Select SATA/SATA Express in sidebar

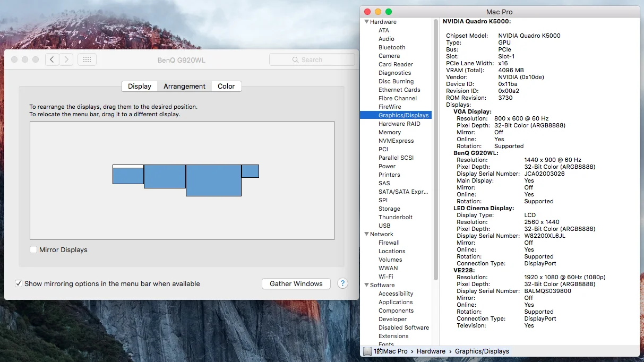point(403,192)
